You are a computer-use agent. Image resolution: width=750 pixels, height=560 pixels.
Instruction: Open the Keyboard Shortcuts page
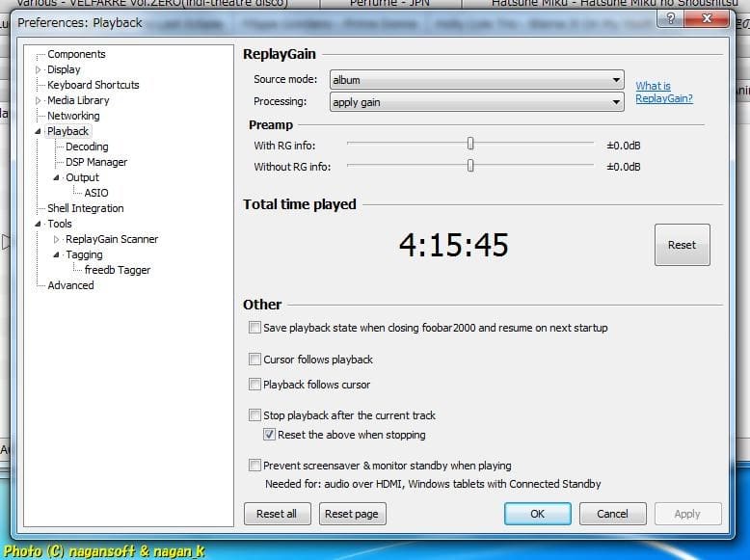[93, 86]
